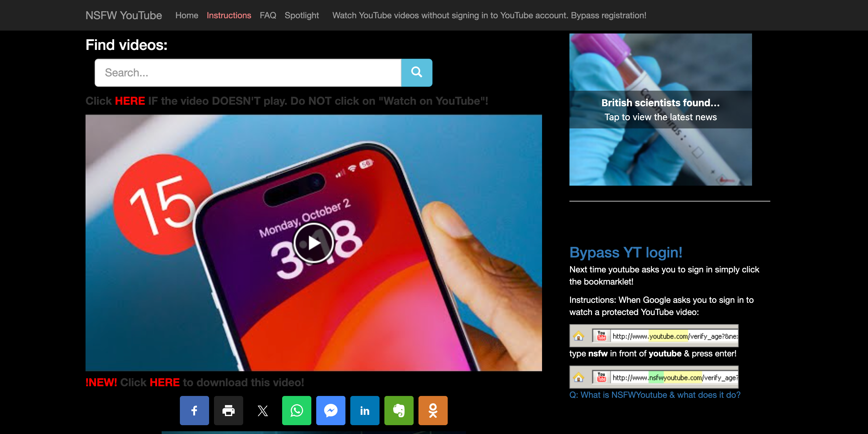This screenshot has width=868, height=434.
Task: Click Q: What is NSFWYoutube link
Action: click(656, 395)
